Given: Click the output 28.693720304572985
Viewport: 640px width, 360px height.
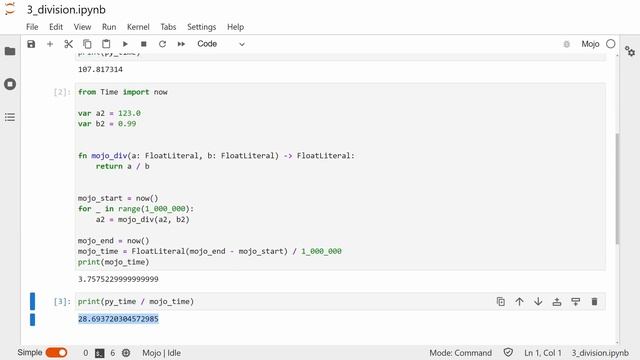Looking at the screenshot, I should pos(118,319).
